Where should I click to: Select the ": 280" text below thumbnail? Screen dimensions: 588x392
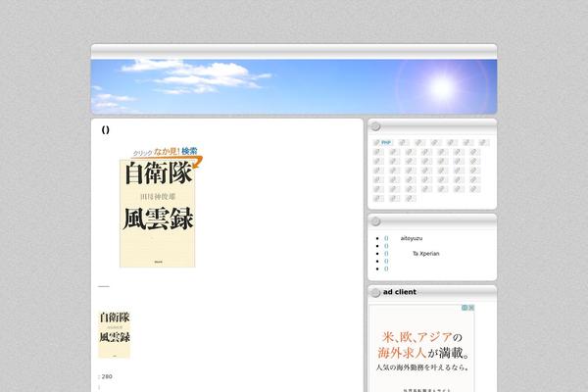(x=105, y=376)
